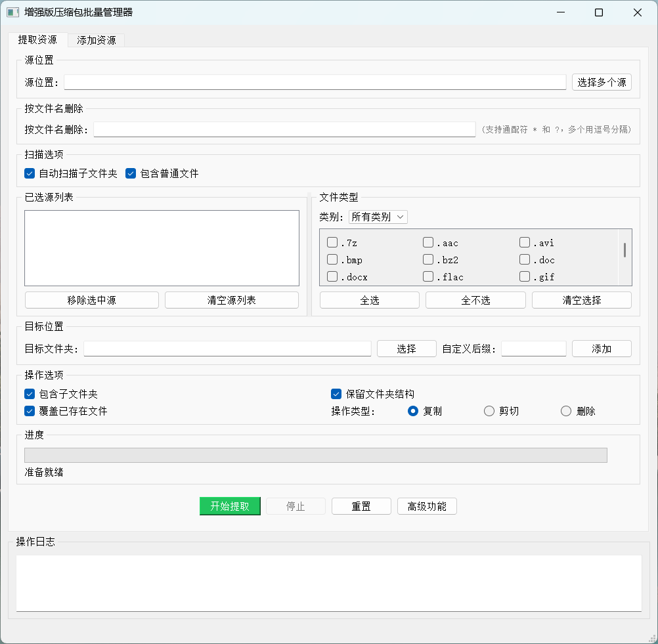Check the .7z file type box
This screenshot has width=658, height=644.
pyautogui.click(x=332, y=243)
